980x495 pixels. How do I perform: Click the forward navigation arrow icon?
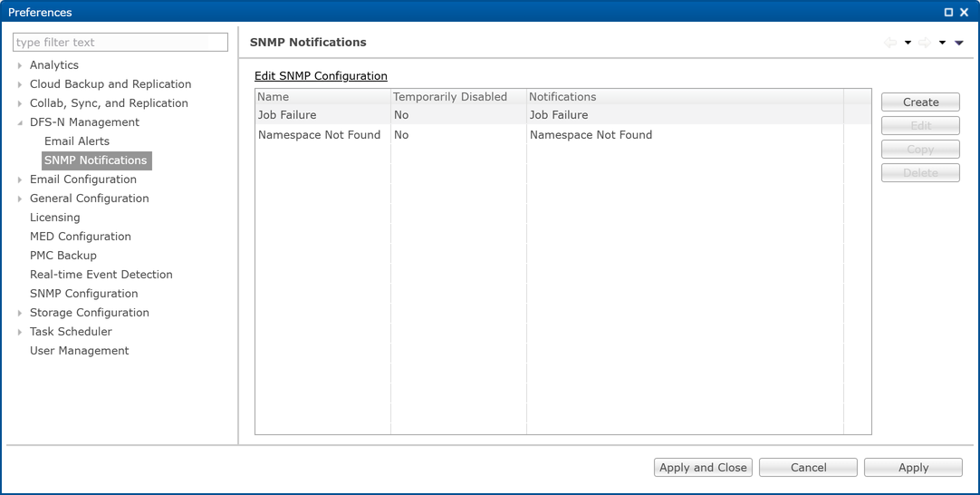click(925, 43)
